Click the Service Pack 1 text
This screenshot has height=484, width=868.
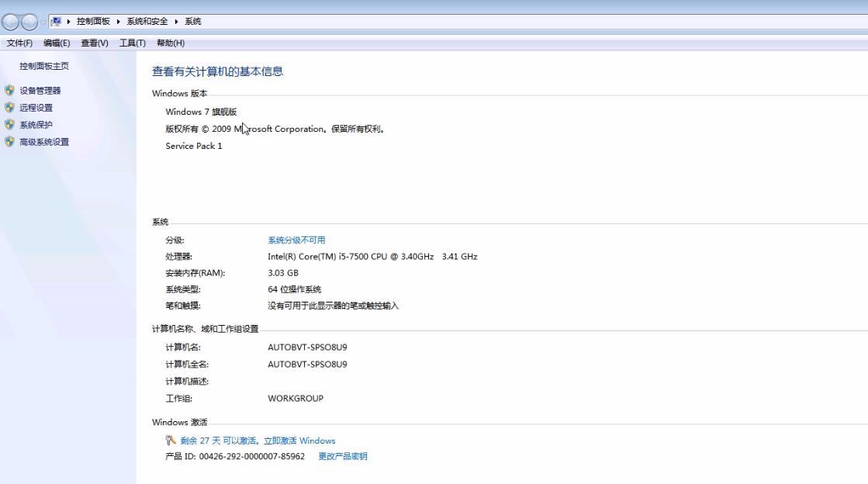[x=194, y=146]
